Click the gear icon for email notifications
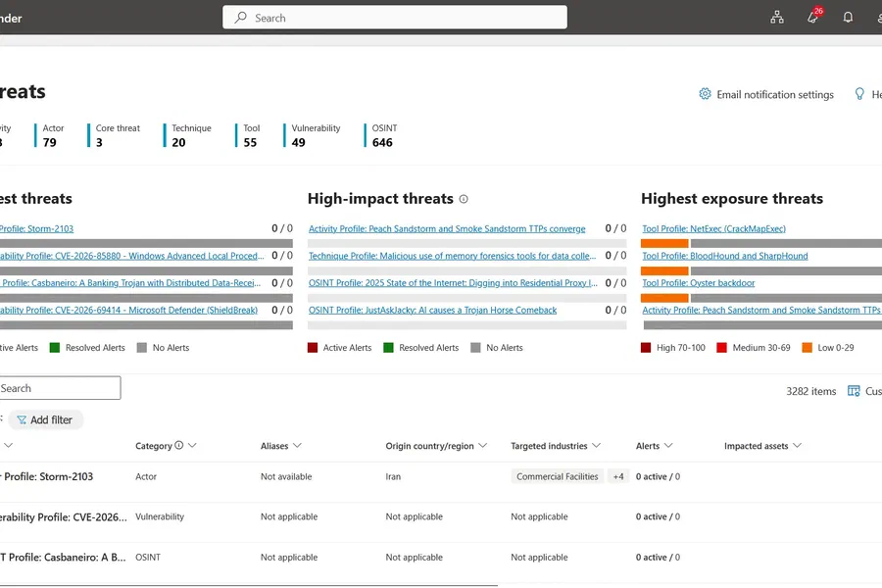Image resolution: width=882 pixels, height=588 pixels. 705,94
